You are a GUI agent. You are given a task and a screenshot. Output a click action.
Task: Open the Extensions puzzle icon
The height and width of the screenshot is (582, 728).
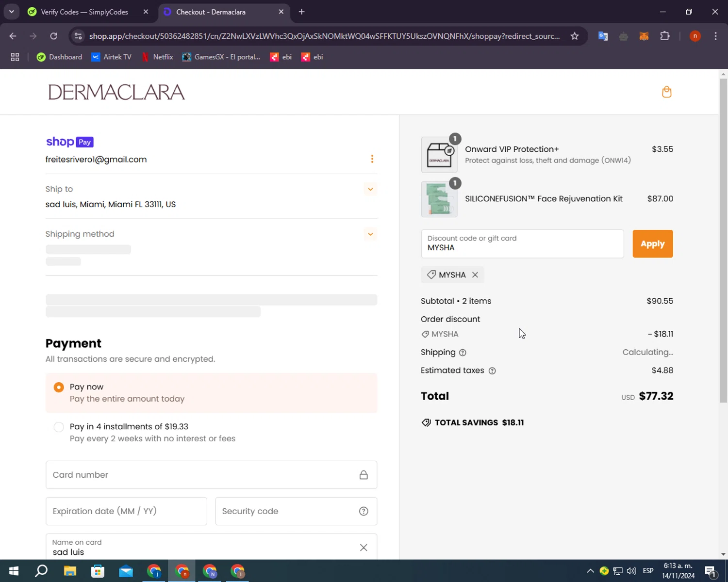coord(665,36)
